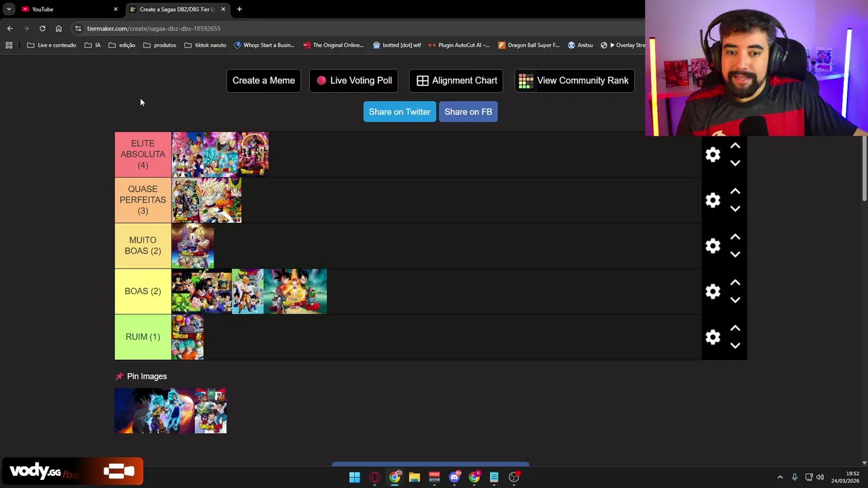Image resolution: width=868 pixels, height=488 pixels.
Task: View Community Rank
Action: 574,81
